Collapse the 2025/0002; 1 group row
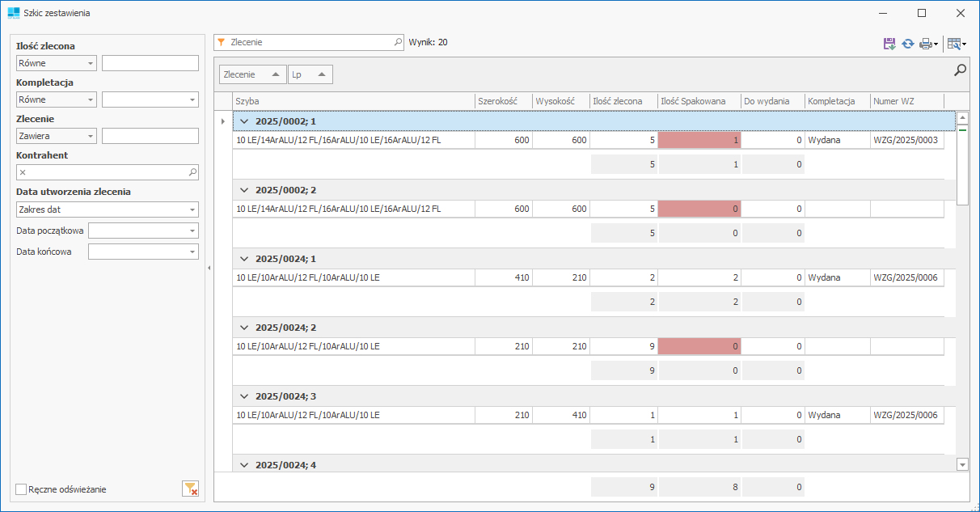 click(x=243, y=121)
